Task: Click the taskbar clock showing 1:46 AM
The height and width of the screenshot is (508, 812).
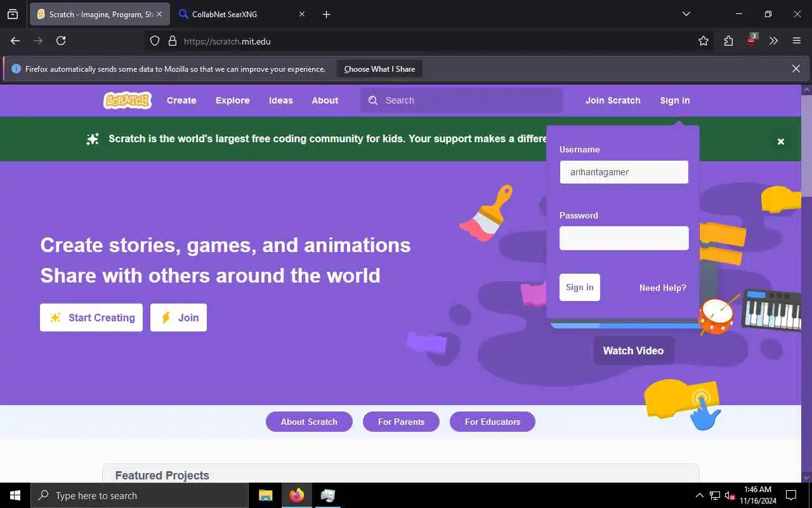Action: (x=758, y=495)
